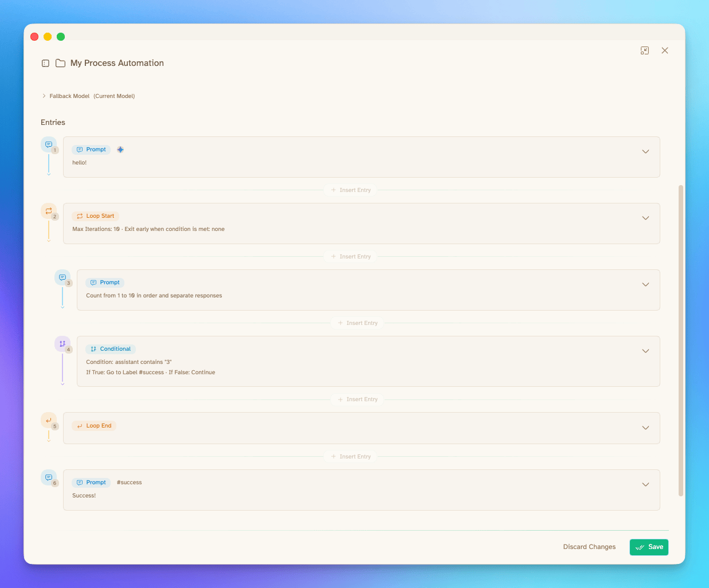Click the vertical scrollbar thumb

coord(681,340)
